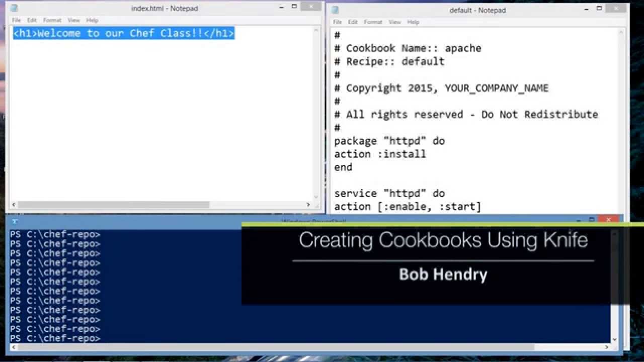Click down arrow of index.html vertical scrollbar
The width and height of the screenshot is (644, 362).
316,198
